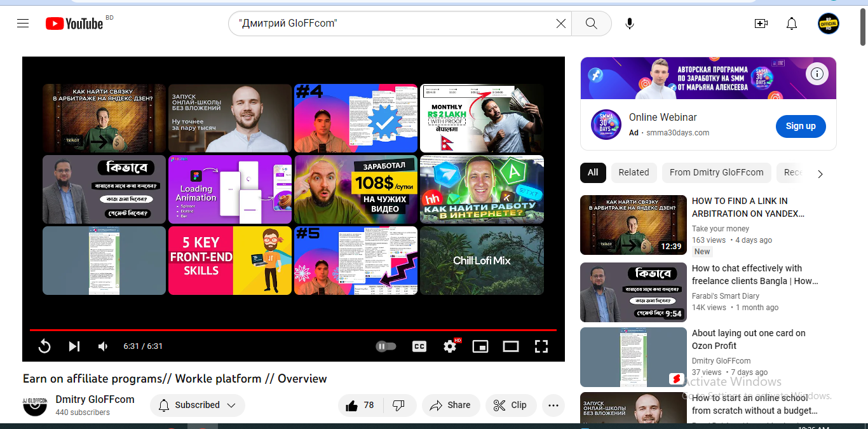The image size is (868, 429).
Task: Select From Dmitry GloFFcom chip
Action: click(x=716, y=172)
